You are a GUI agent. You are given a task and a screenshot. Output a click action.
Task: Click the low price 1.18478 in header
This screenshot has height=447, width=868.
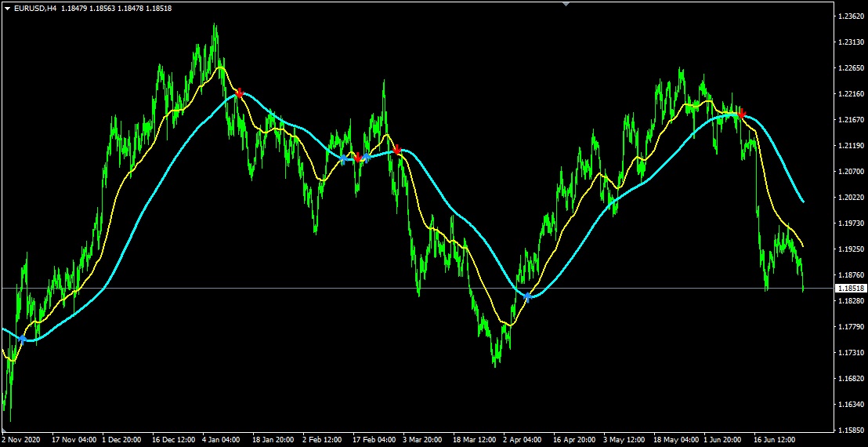[x=131, y=9]
